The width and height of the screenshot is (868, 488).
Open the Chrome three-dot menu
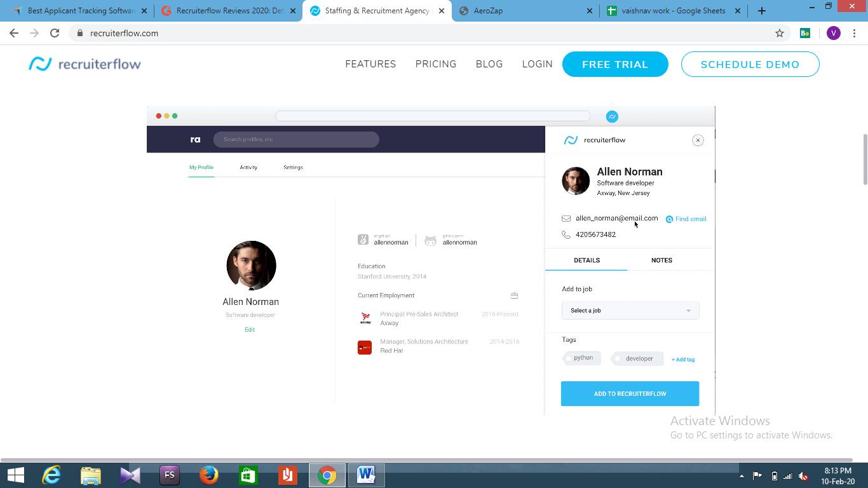pos(855,33)
